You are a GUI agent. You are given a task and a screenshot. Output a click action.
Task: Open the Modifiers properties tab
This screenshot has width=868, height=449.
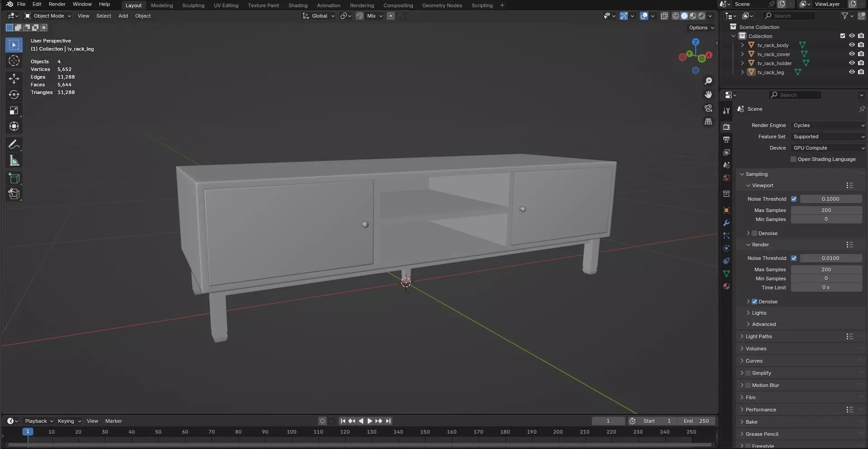(726, 223)
